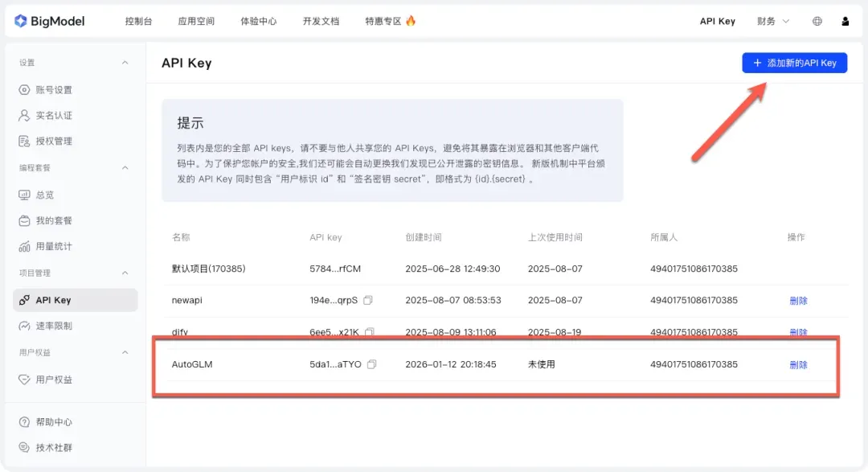Open 帮助中心 in the sidebar

click(54, 422)
